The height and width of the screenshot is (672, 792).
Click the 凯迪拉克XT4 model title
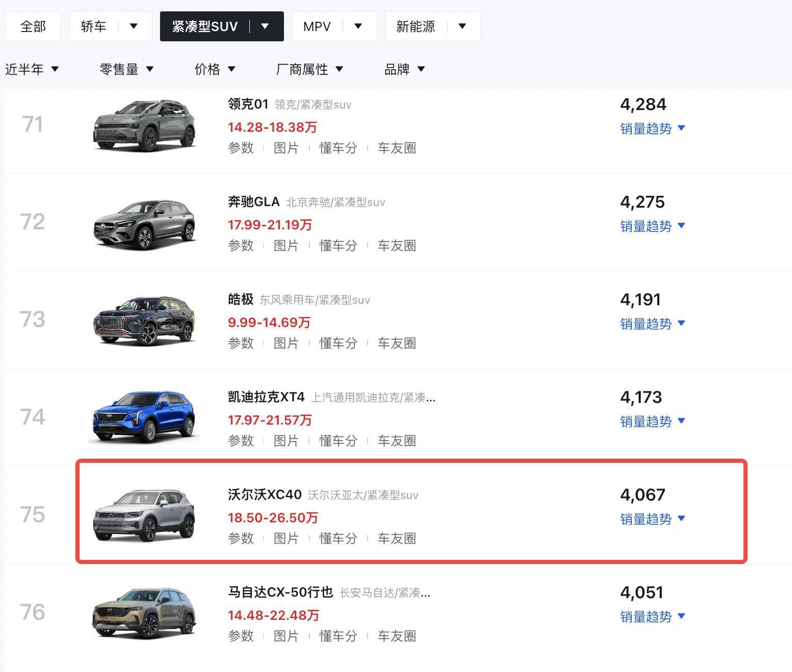(x=266, y=397)
